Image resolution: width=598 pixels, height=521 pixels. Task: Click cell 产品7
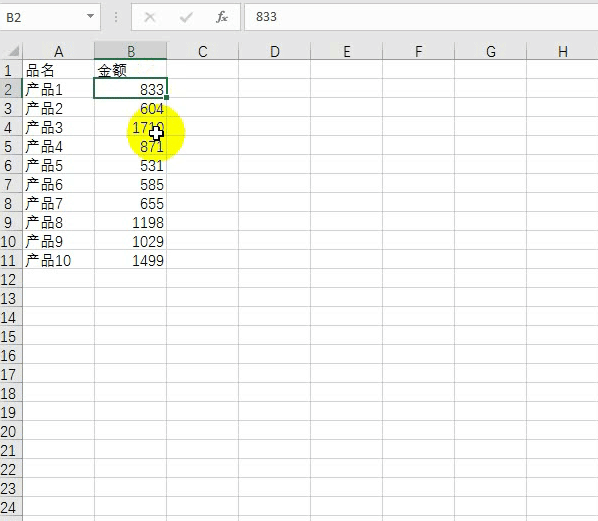click(x=58, y=203)
